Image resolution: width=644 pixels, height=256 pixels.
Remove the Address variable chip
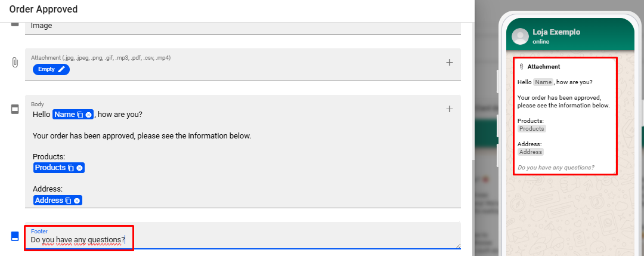pos(77,201)
